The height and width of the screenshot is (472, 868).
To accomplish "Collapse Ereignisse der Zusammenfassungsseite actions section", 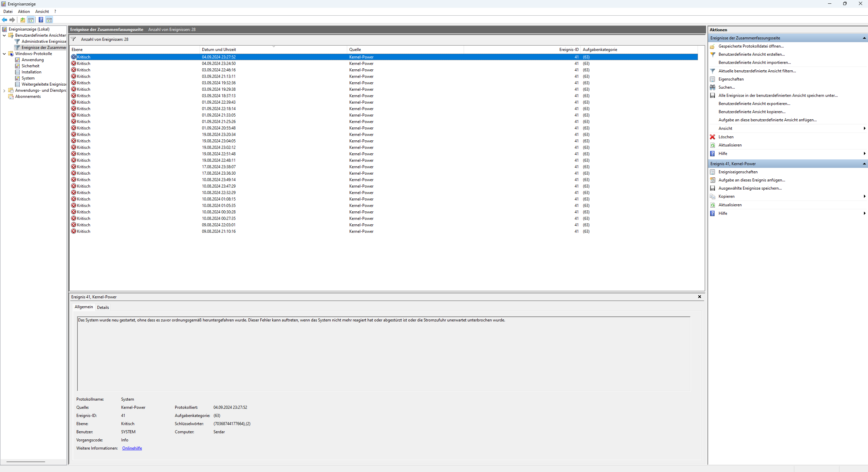I will pyautogui.click(x=864, y=38).
